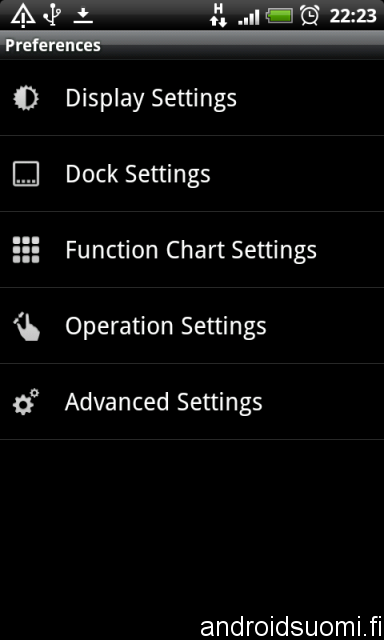This screenshot has height=640, width=384.
Task: Tap the Dock Settings dock icon
Action: pyautogui.click(x=26, y=174)
